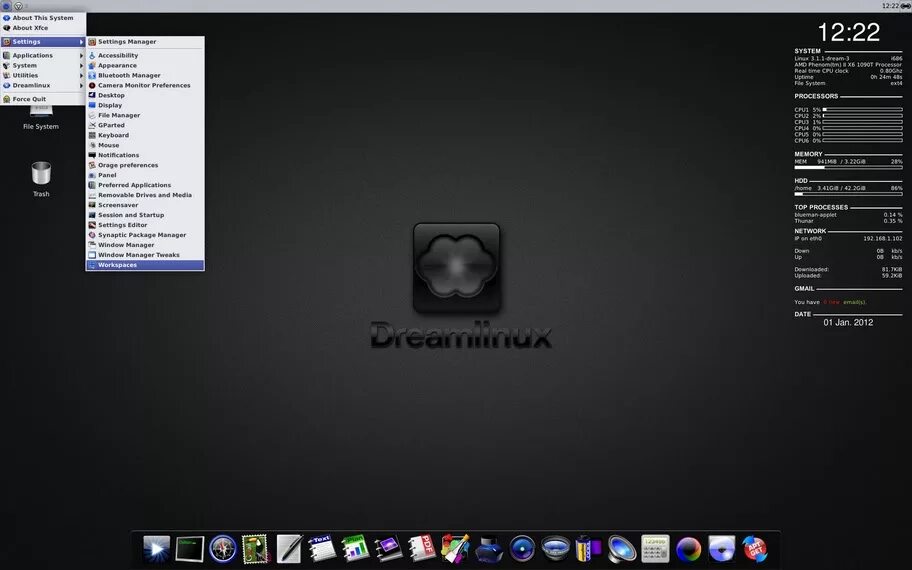The image size is (912, 570).
Task: Select Session and Startup
Action: pos(145,215)
